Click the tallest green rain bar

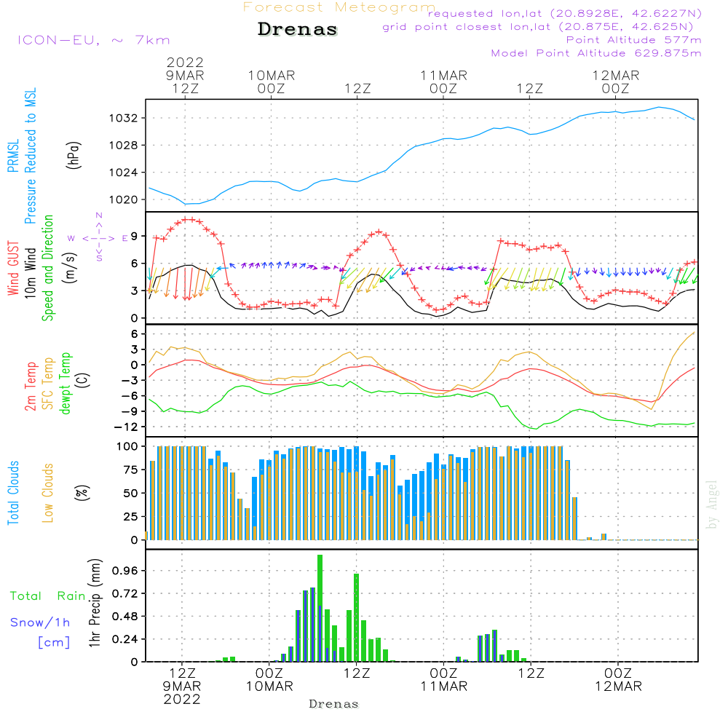pyautogui.click(x=320, y=608)
